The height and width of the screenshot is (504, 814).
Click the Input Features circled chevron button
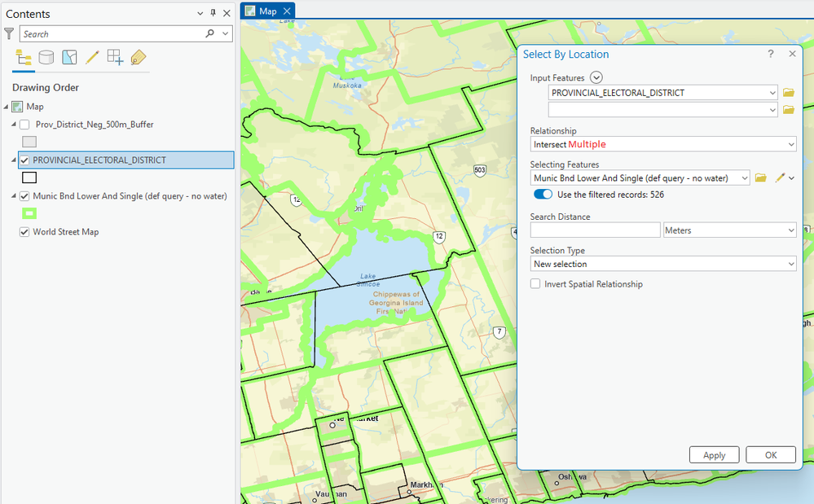point(596,78)
